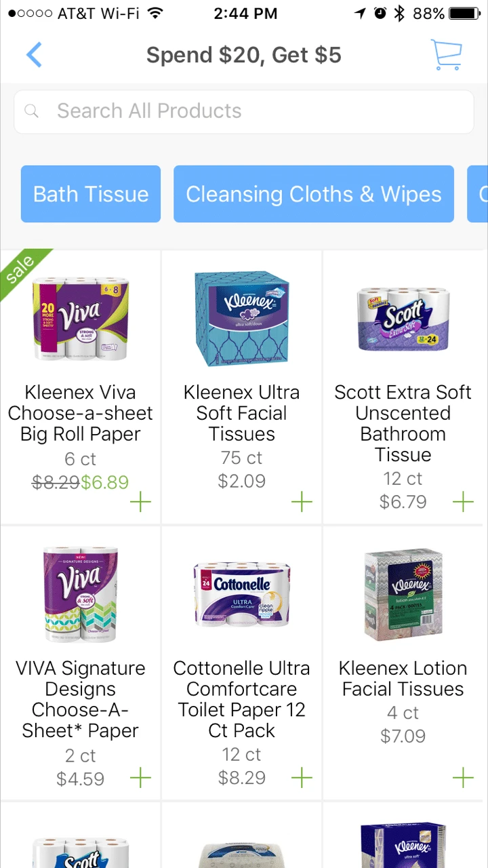
Task: View the Scott Extra Soft package image
Action: click(403, 319)
